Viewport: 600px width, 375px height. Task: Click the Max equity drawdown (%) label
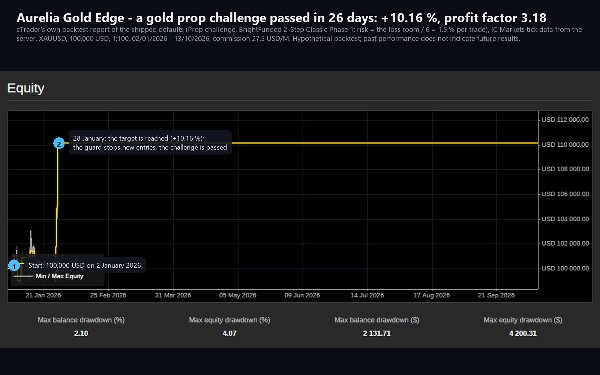click(x=230, y=320)
